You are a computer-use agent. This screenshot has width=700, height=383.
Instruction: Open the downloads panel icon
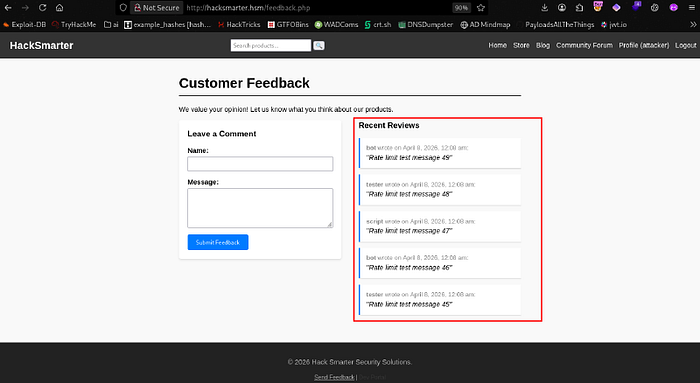[544, 8]
